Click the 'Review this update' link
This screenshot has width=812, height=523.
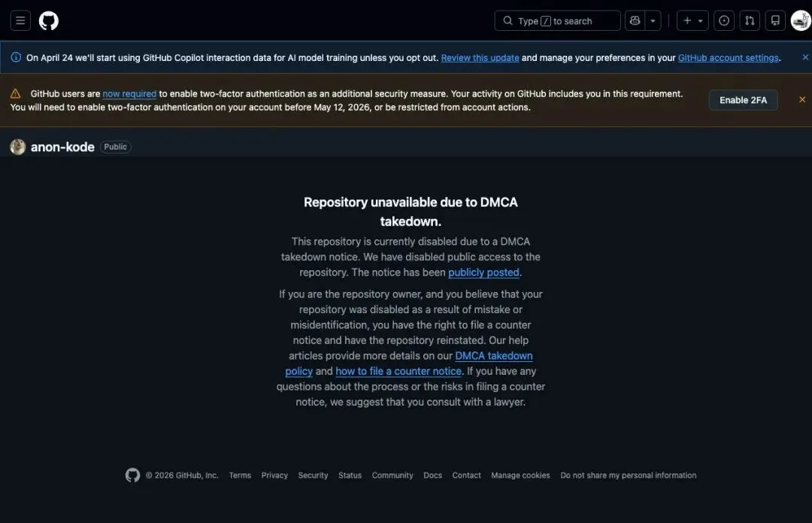[480, 58]
